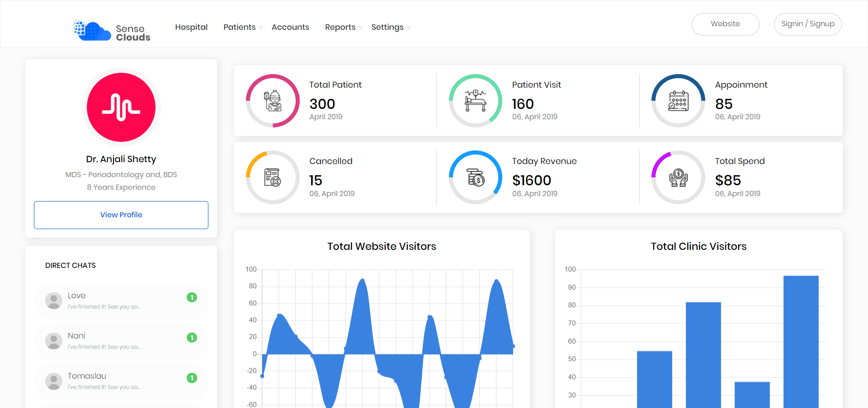Click Love's unread message badge
This screenshot has width=868, height=408.
[192, 297]
